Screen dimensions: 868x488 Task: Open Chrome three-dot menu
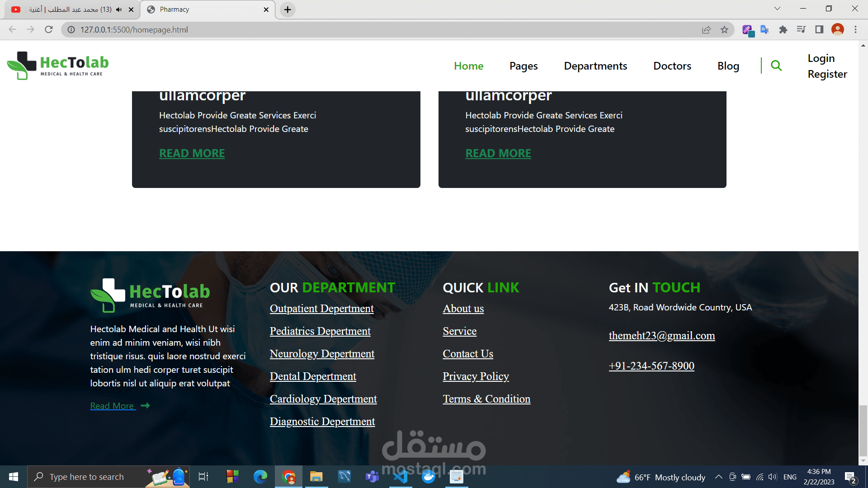[855, 30]
